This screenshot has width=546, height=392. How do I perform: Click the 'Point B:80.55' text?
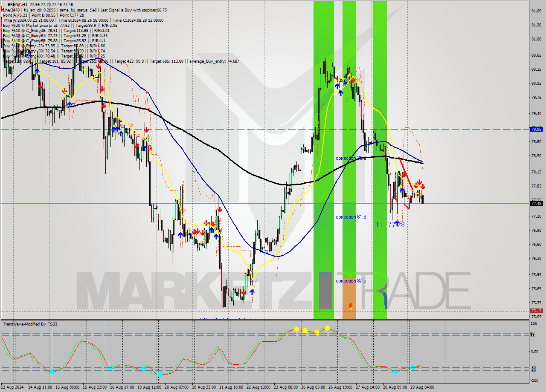(x=43, y=15)
